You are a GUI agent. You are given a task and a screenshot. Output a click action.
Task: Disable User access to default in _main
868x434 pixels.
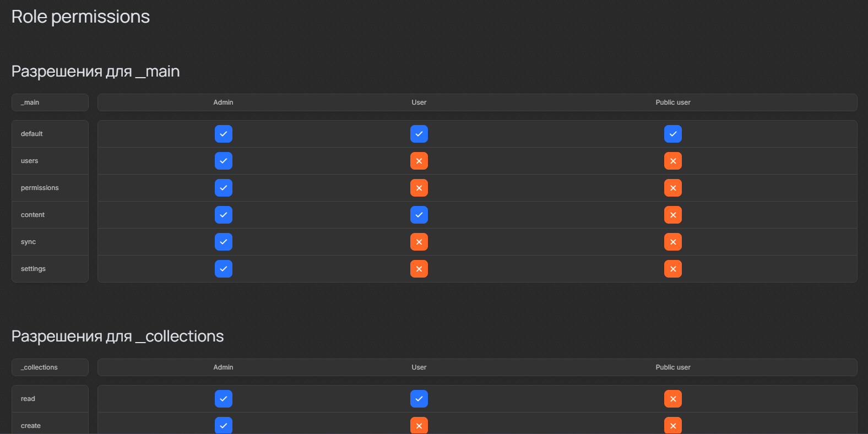419,134
